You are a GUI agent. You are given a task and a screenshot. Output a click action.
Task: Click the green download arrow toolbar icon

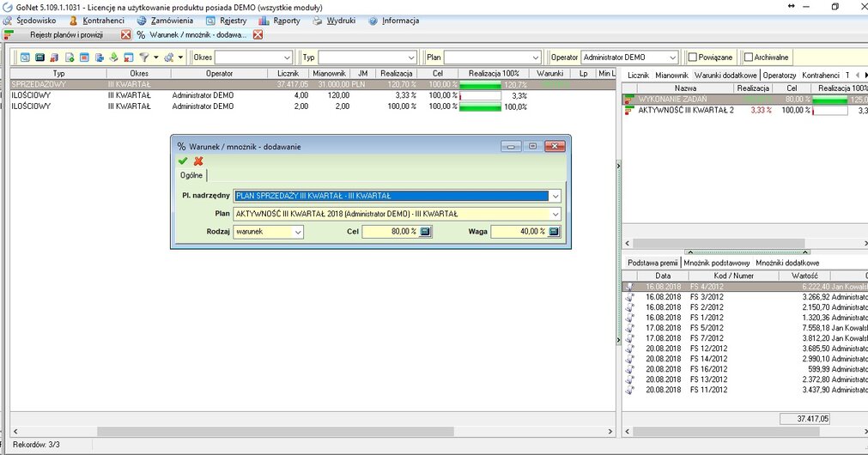click(x=113, y=57)
